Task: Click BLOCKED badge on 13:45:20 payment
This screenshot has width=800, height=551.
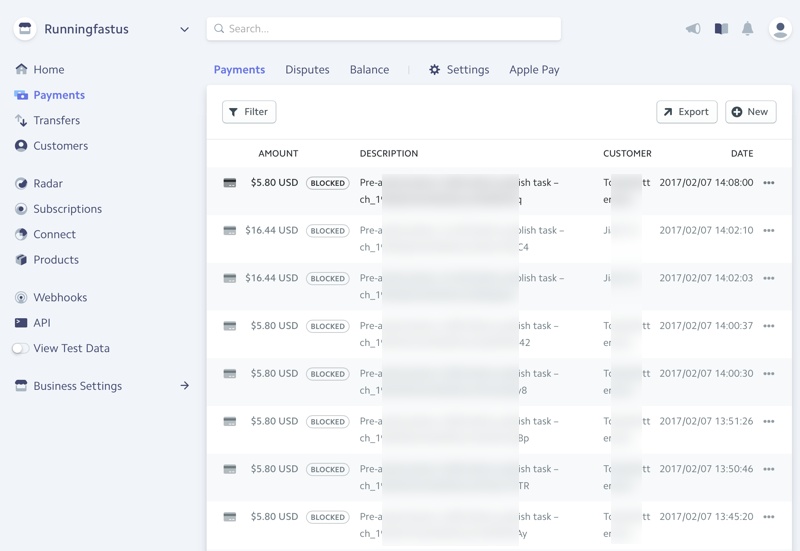Action: pyautogui.click(x=328, y=517)
